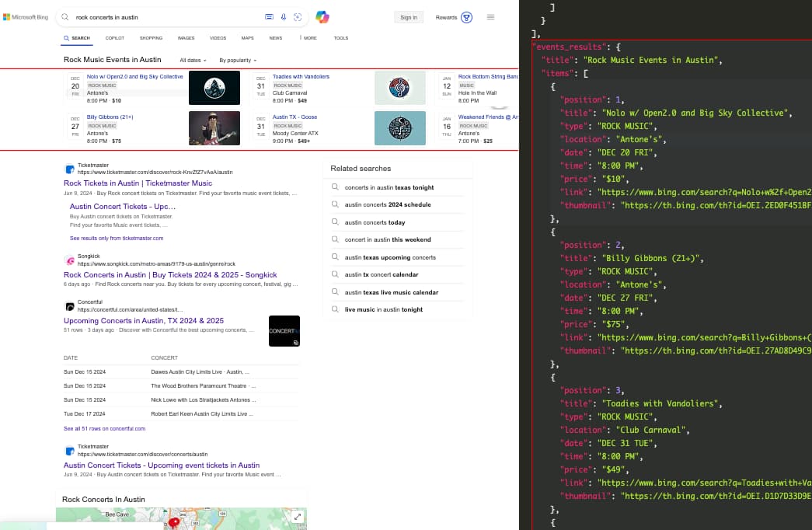
Task: Click the Rewards trophy icon
Action: [x=466, y=18]
